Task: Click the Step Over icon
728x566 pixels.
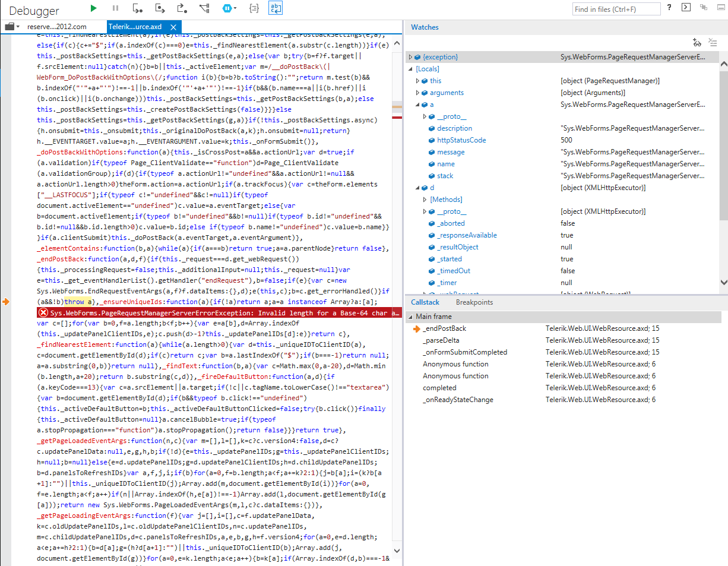Action: click(x=160, y=8)
